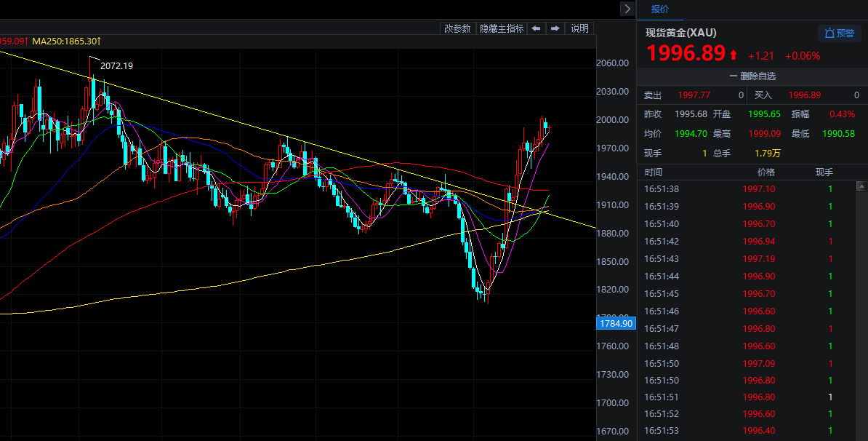The width and height of the screenshot is (868, 441).
Task: Toggle 隐藏主指标 to hide main indicator
Action: click(x=502, y=28)
